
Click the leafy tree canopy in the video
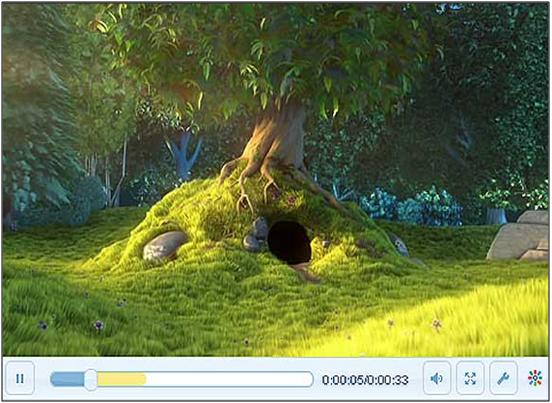click(268, 53)
